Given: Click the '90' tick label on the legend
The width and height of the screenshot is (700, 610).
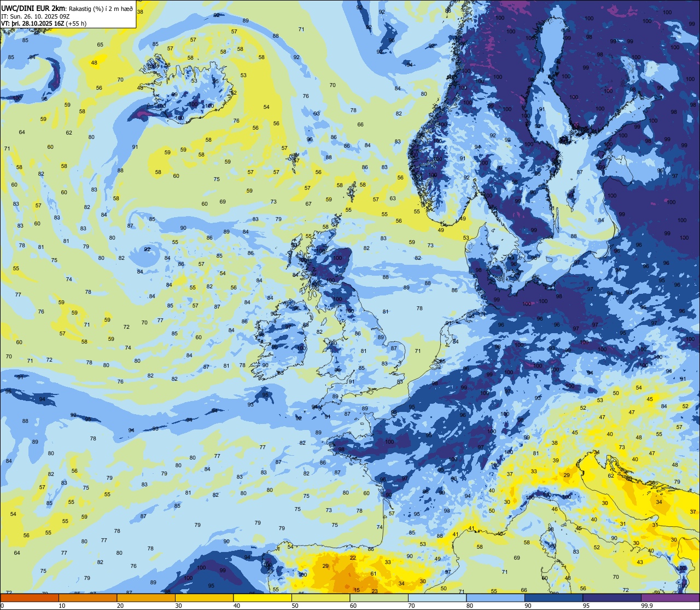Looking at the screenshot, I should (528, 606).
